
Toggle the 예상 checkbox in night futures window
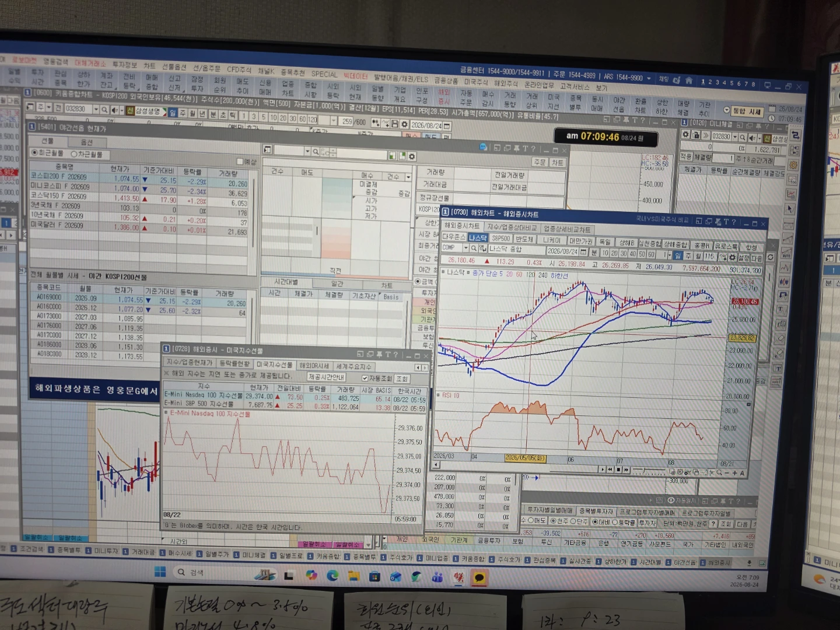240,161
